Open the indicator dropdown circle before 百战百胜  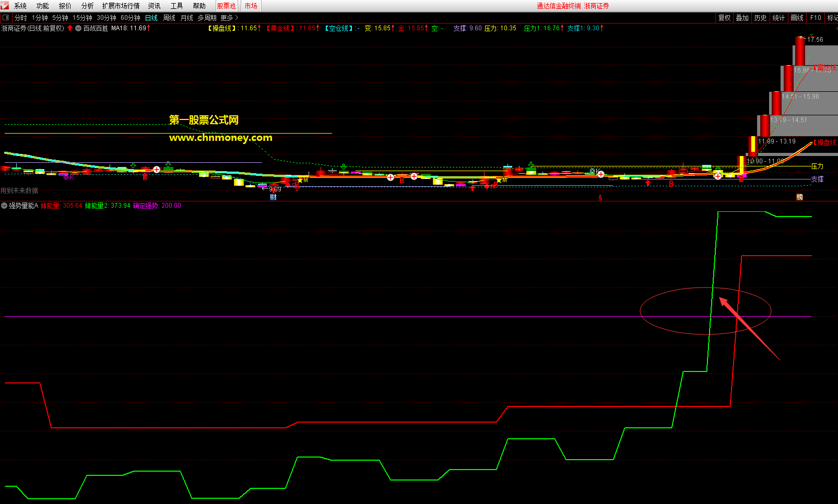click(x=78, y=28)
